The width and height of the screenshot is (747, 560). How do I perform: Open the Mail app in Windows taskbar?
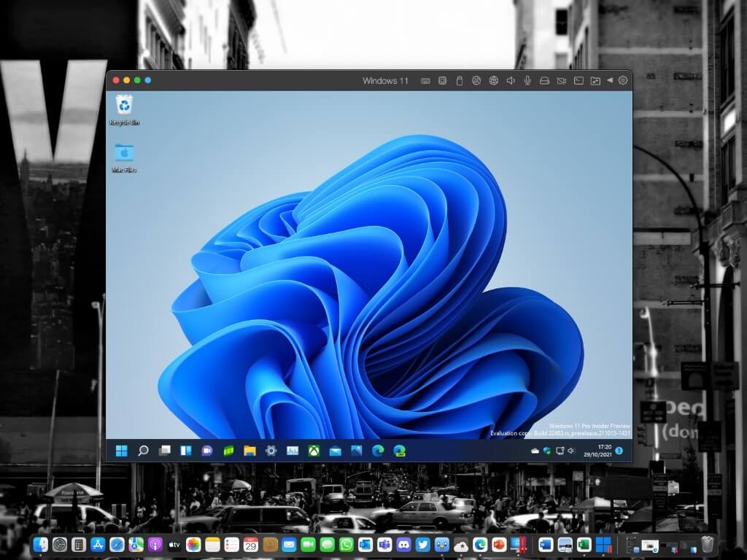point(335,451)
